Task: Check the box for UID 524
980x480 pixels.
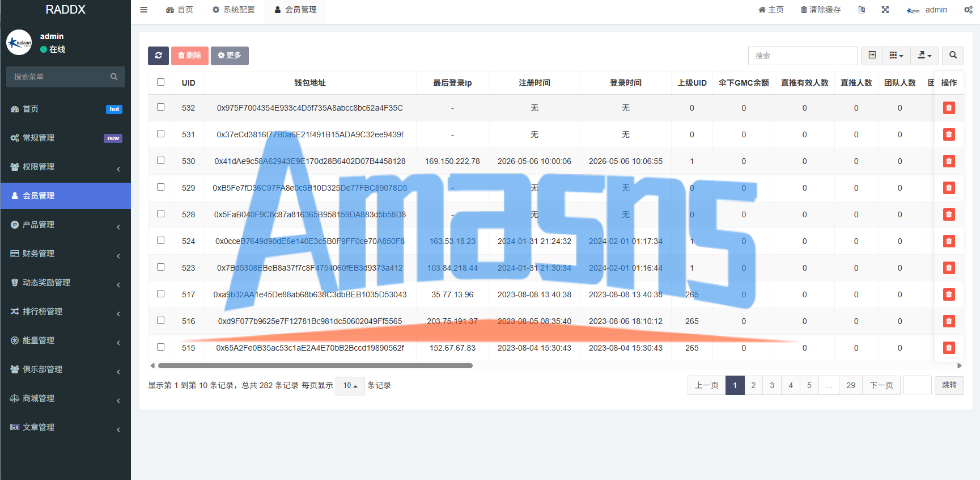Action: click(x=161, y=241)
